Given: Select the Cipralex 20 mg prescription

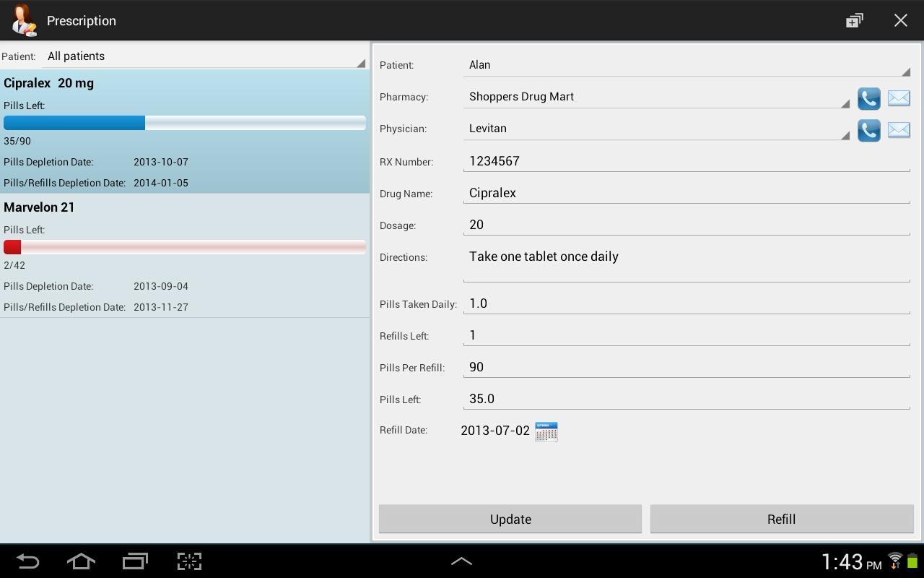Looking at the screenshot, I should 185,131.
